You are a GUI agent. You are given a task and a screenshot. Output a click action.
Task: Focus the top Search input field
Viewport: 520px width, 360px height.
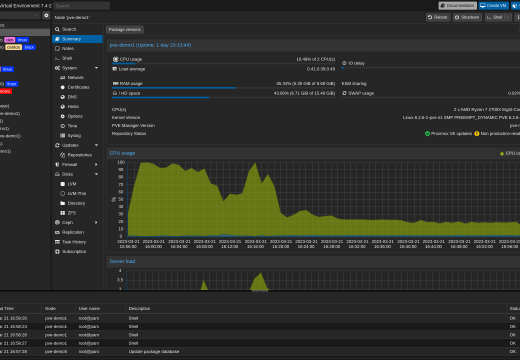point(82,6)
